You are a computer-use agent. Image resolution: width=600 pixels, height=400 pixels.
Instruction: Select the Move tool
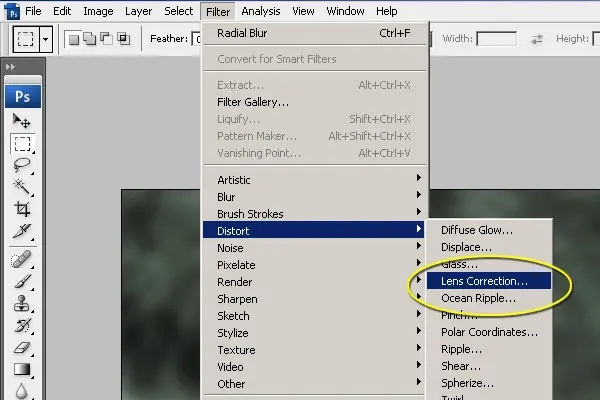[22, 121]
